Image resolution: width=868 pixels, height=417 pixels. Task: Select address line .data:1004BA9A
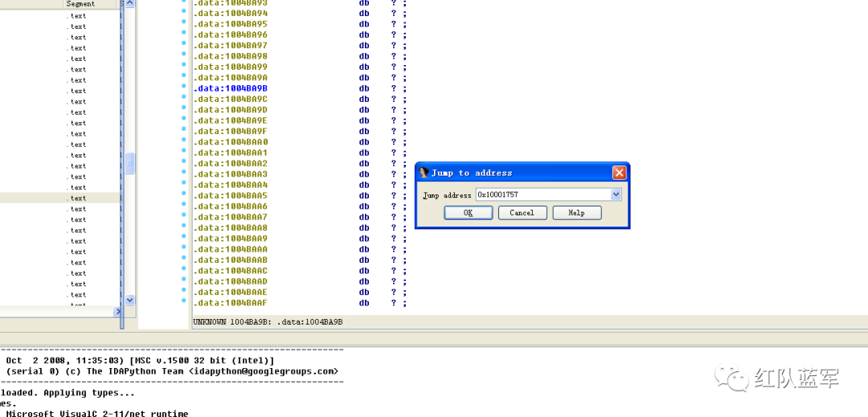(x=231, y=77)
